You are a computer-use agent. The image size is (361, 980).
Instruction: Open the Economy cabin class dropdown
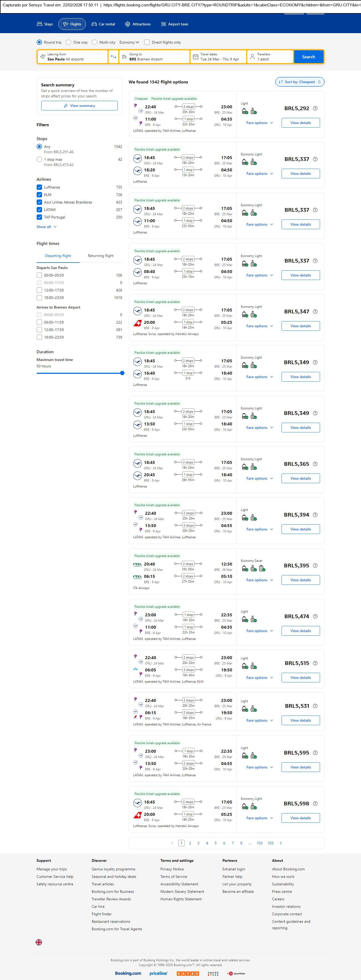tap(129, 43)
